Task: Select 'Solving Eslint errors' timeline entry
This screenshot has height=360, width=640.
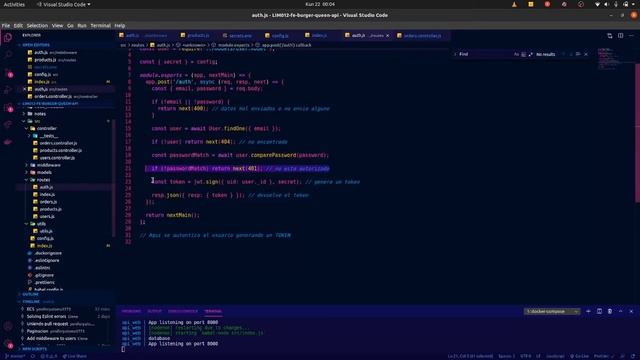Action: click(x=47, y=317)
